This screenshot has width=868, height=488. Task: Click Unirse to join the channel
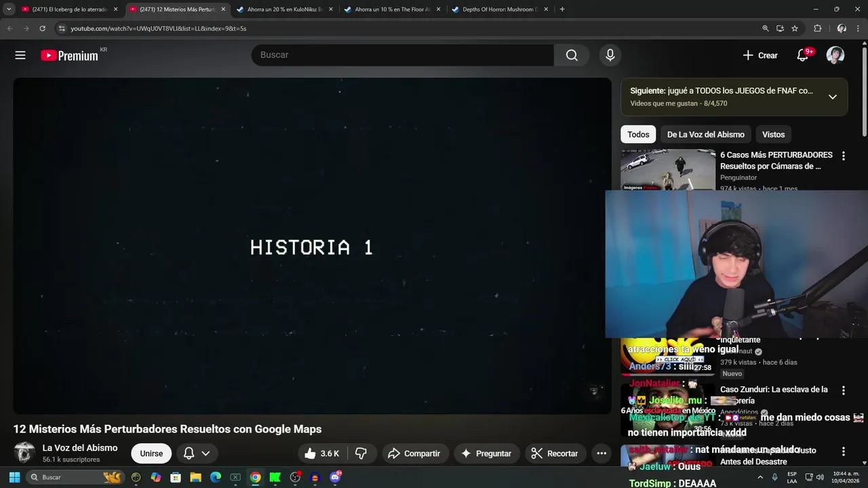(151, 453)
